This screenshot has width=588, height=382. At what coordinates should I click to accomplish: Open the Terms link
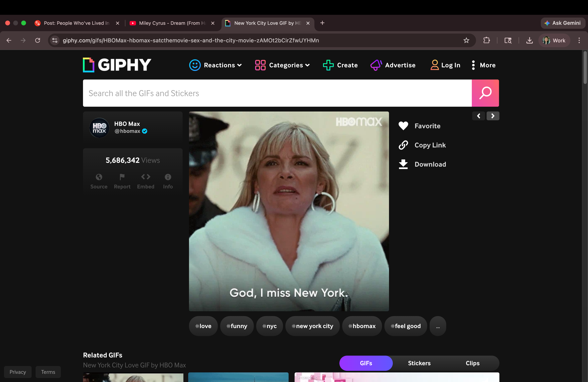[x=48, y=372]
